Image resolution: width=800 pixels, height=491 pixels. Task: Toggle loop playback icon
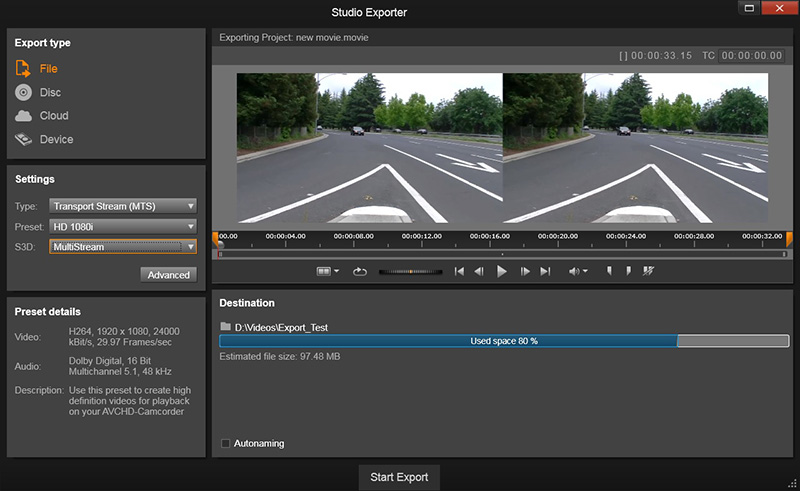(360, 271)
